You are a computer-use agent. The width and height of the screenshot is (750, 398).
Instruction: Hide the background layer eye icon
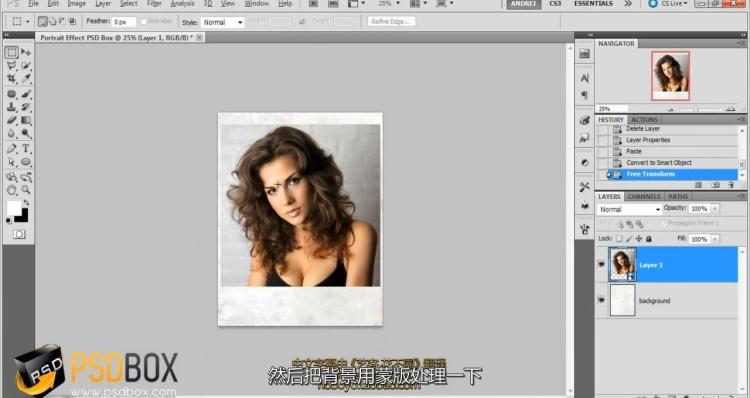[602, 300]
